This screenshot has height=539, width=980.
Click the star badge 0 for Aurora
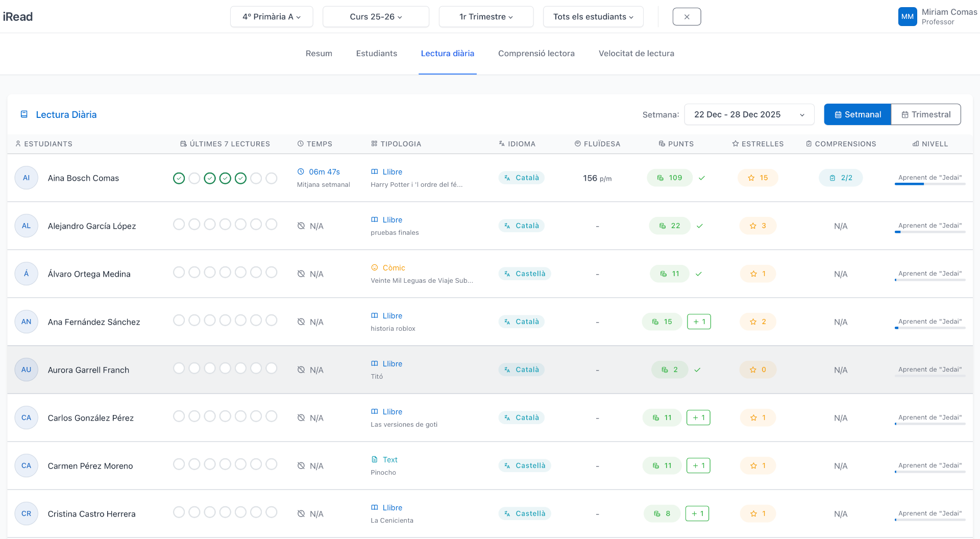pos(758,370)
